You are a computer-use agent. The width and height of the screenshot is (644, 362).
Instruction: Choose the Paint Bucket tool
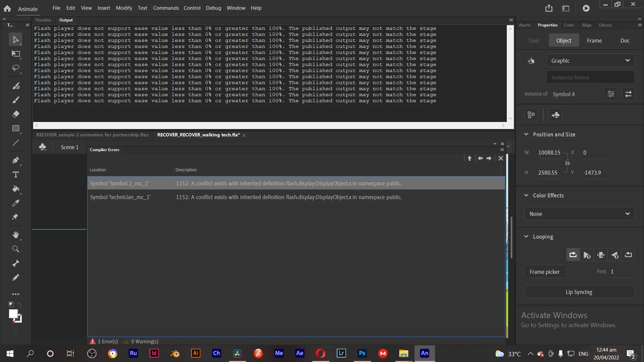click(16, 189)
